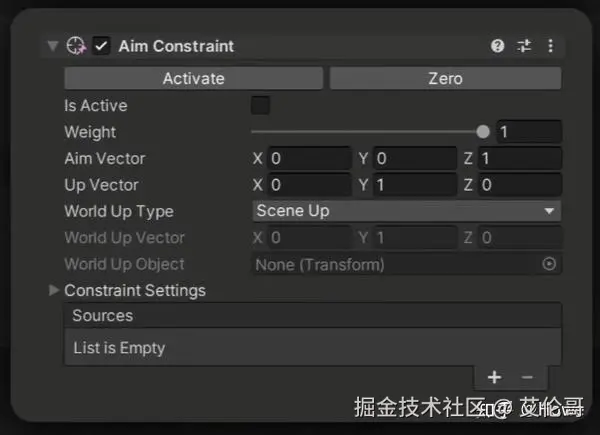
Task: Toggle the Is Active checkbox
Action: tap(260, 105)
